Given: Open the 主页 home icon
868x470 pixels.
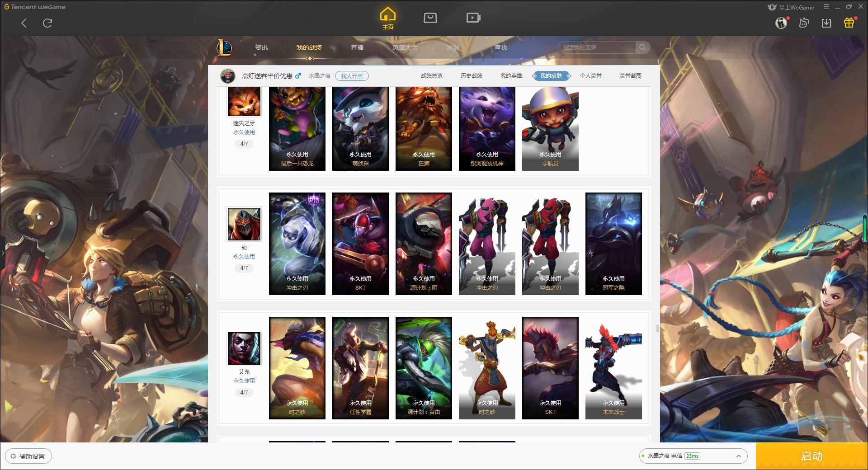Looking at the screenshot, I should point(388,19).
